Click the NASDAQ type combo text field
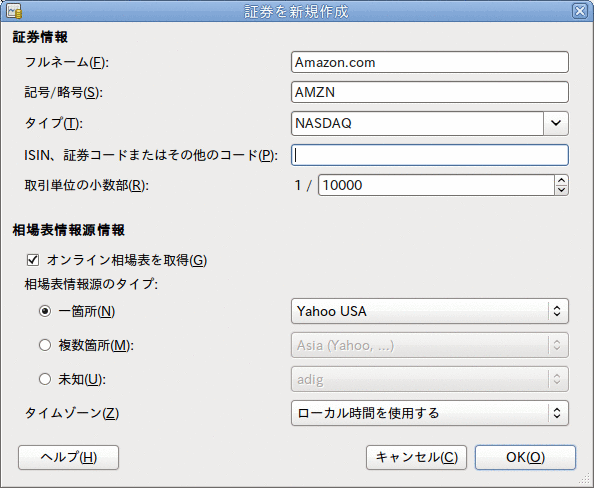Viewport: 594px width, 488px height. [x=417, y=123]
